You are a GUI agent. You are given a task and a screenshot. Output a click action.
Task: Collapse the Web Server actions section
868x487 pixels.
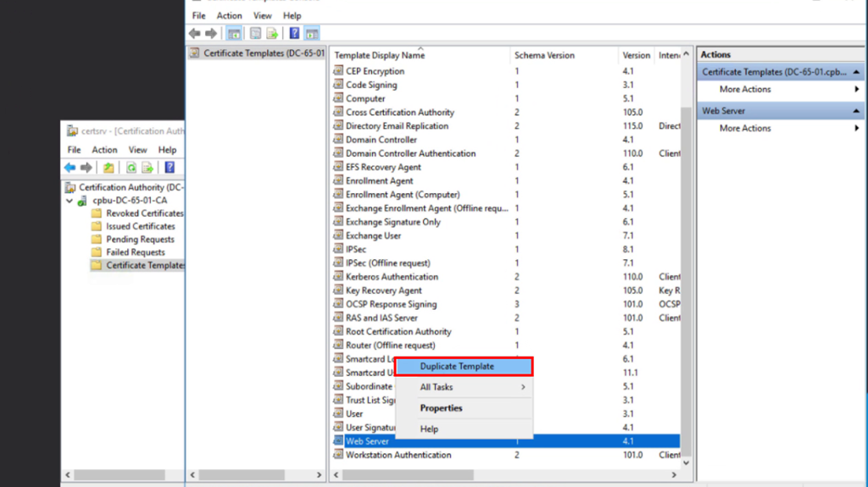[856, 111]
